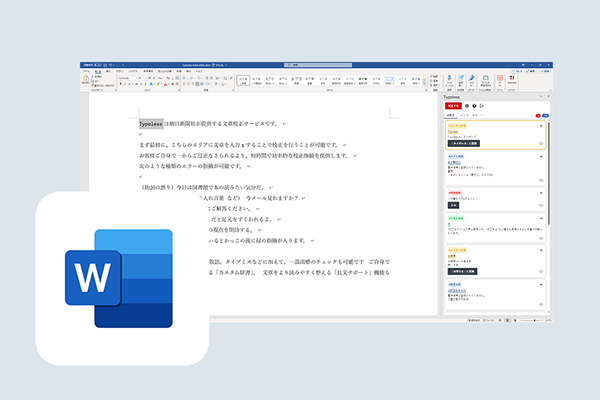Click the Typoless pane vertical scrollbar
600x400 pixels.
(x=549, y=173)
